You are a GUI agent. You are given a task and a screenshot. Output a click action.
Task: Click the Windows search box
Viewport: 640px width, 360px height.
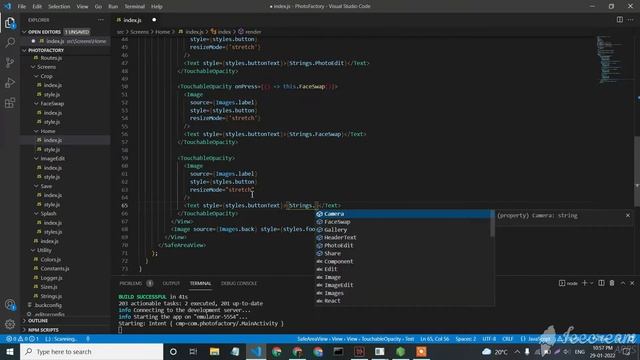point(91,351)
